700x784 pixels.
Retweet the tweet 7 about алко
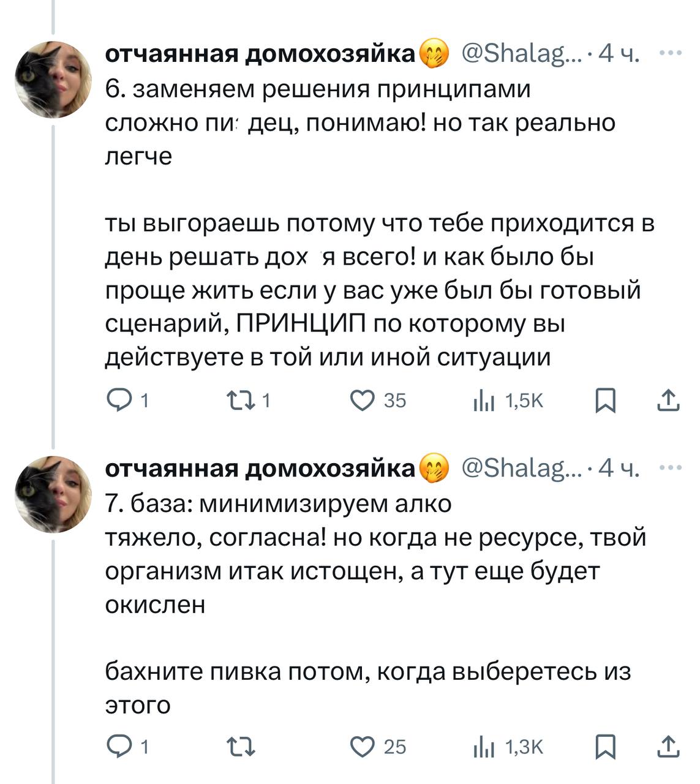(x=240, y=746)
